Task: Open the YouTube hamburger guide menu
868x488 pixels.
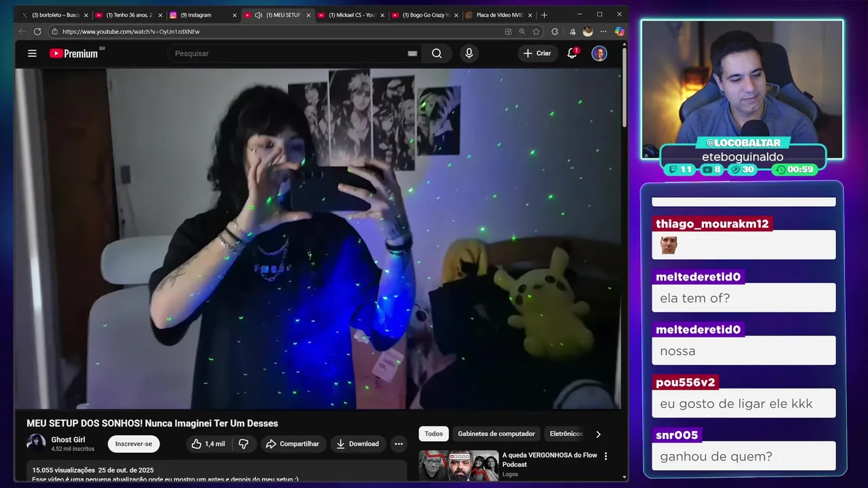Action: pos(32,54)
